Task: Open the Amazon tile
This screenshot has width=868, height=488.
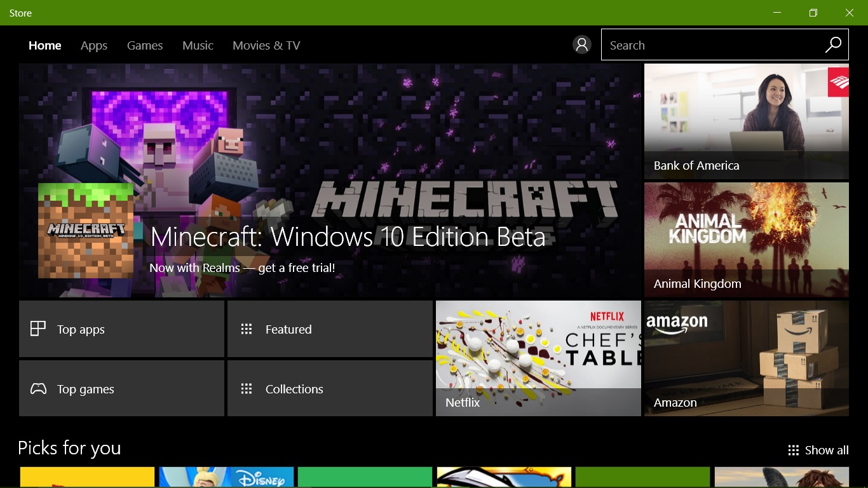Action: pyautogui.click(x=747, y=358)
